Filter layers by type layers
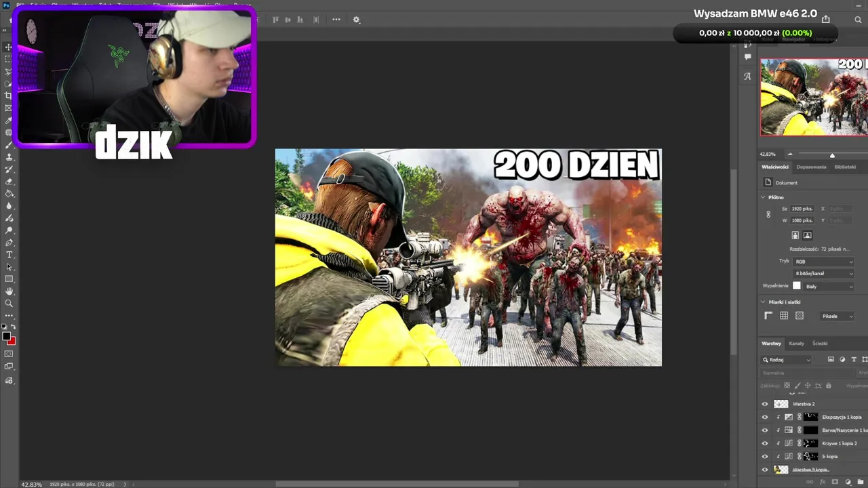 (854, 359)
